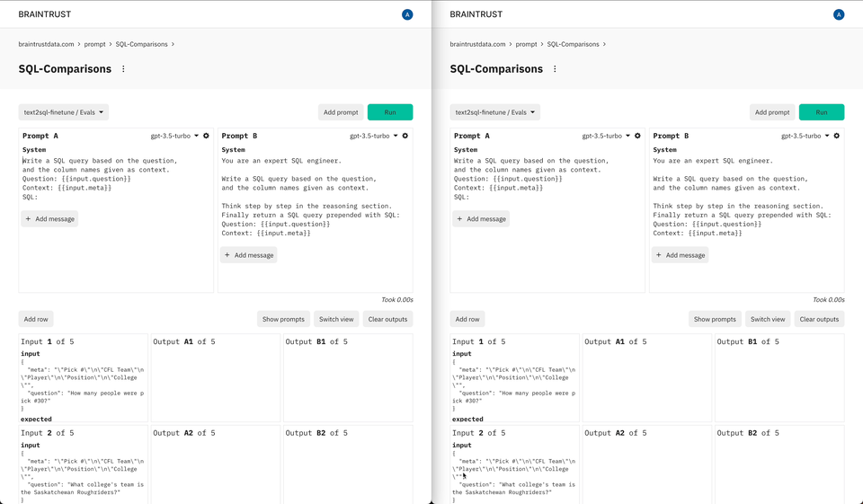This screenshot has width=863, height=504.
Task: Open Prompt B settings gear in left pane
Action: tap(405, 136)
